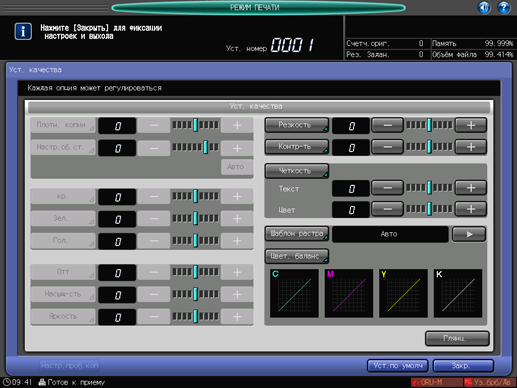The width and height of the screenshot is (517, 388).
Task: Click the Контр-ть value field
Action: [351, 147]
